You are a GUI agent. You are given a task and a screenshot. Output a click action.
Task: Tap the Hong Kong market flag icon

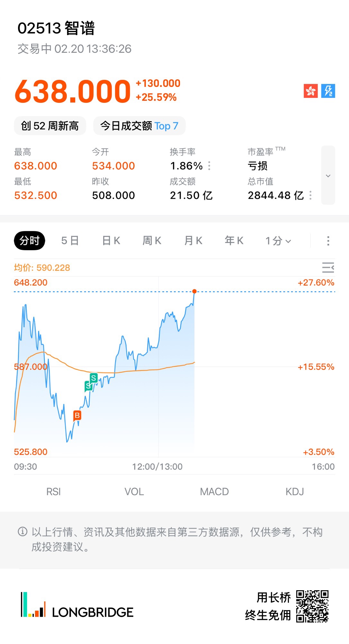[x=310, y=91]
